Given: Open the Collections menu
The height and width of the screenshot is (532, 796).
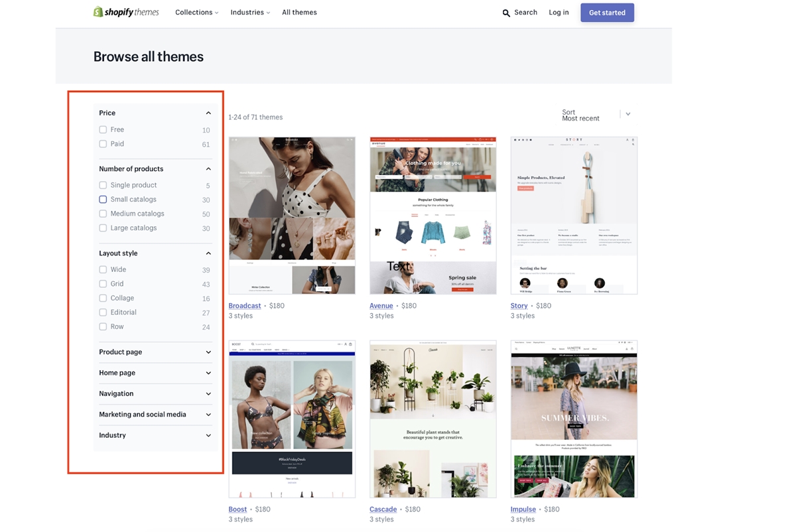Looking at the screenshot, I should (197, 13).
